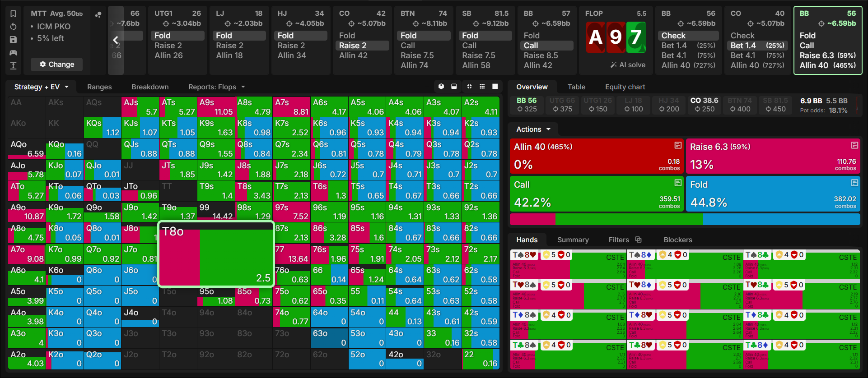Select Allin 40 (465%) in selected BB panel

point(828,65)
